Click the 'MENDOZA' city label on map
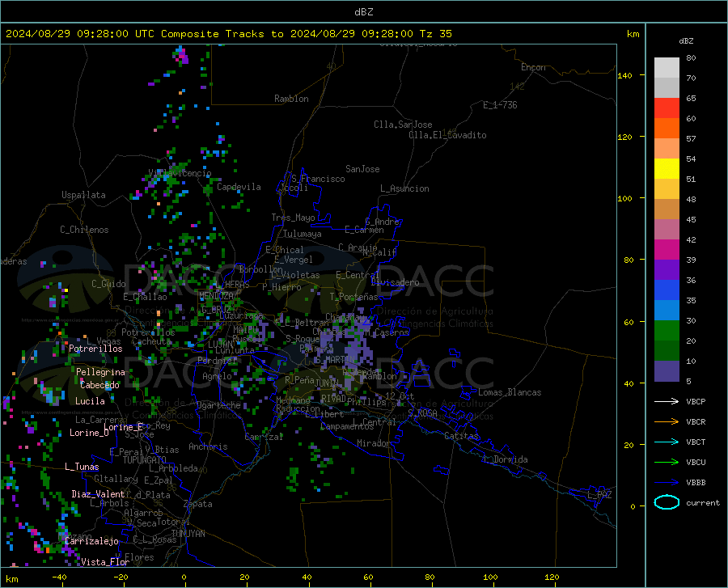The image size is (728, 588). 216,296
